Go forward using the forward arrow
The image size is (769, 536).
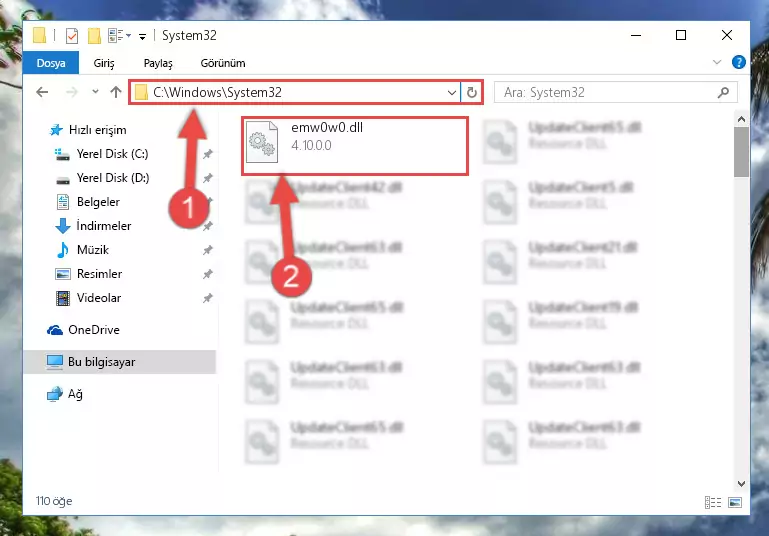(x=72, y=92)
